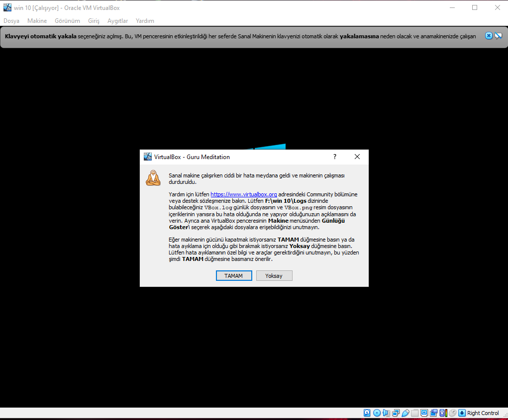Click the 'VBox.log' file name text
This screenshot has height=420, width=508.
pyautogui.click(x=218, y=207)
